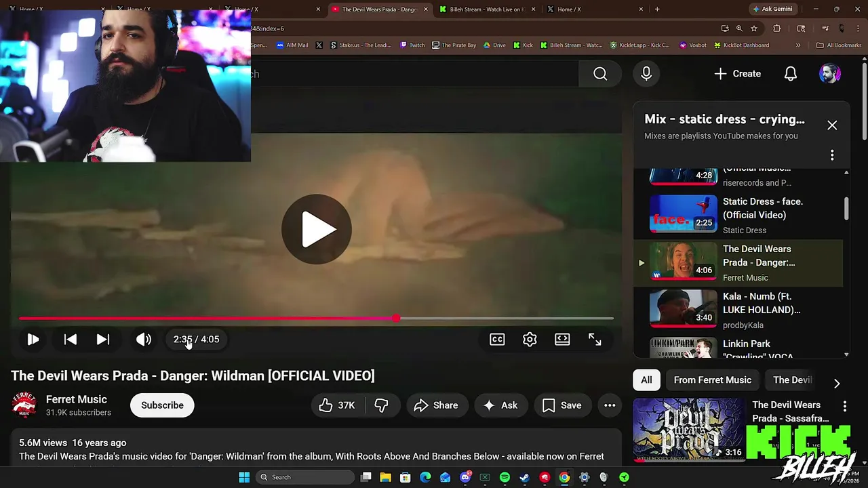868x488 pixels.
Task: Click the large play button on video
Action: pos(317,229)
